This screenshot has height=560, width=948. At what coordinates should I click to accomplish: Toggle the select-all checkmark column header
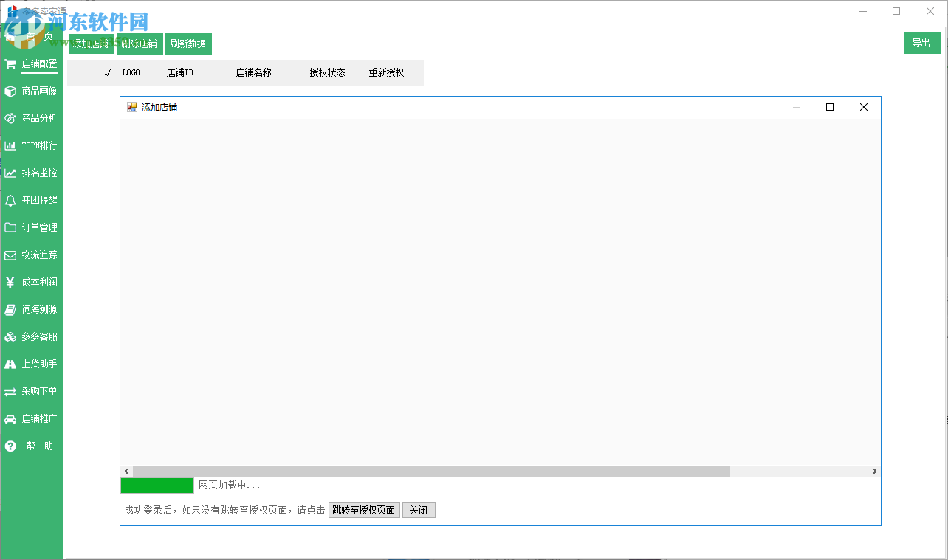click(x=108, y=72)
